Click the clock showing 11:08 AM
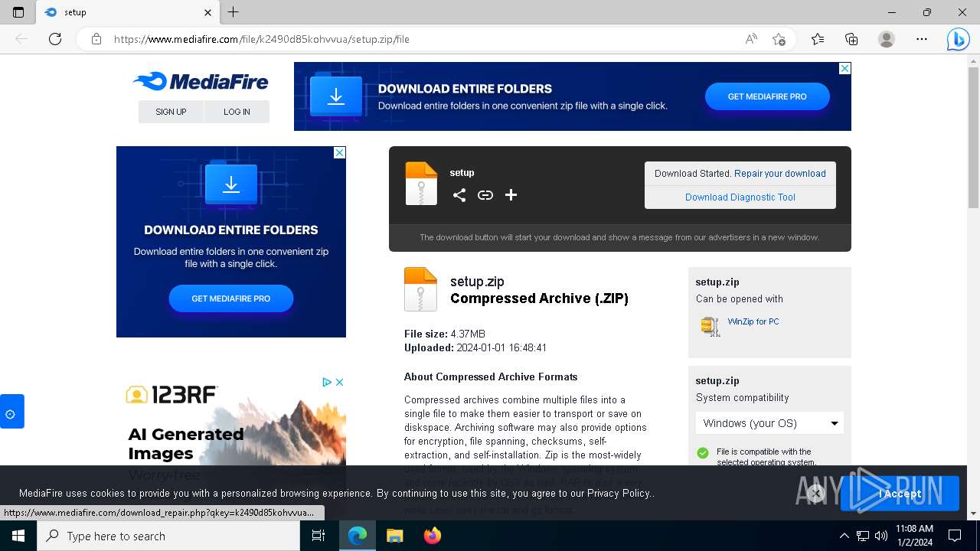The width and height of the screenshot is (980, 551). (x=914, y=536)
